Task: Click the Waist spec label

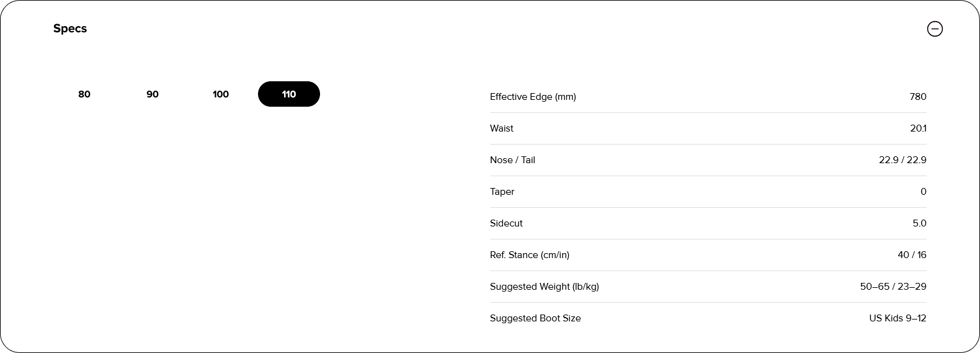Action: tap(502, 128)
